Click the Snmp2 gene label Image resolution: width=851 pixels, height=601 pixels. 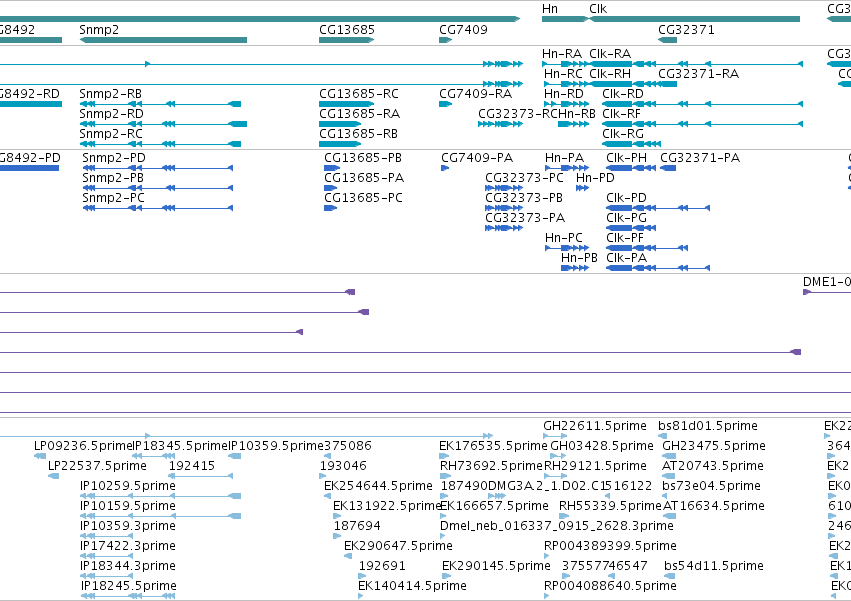tap(99, 30)
